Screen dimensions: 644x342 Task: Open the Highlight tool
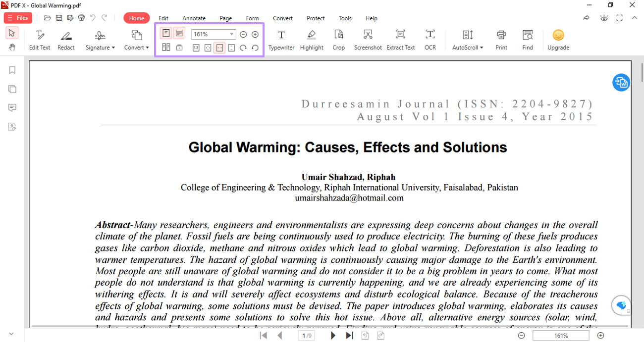tap(311, 40)
